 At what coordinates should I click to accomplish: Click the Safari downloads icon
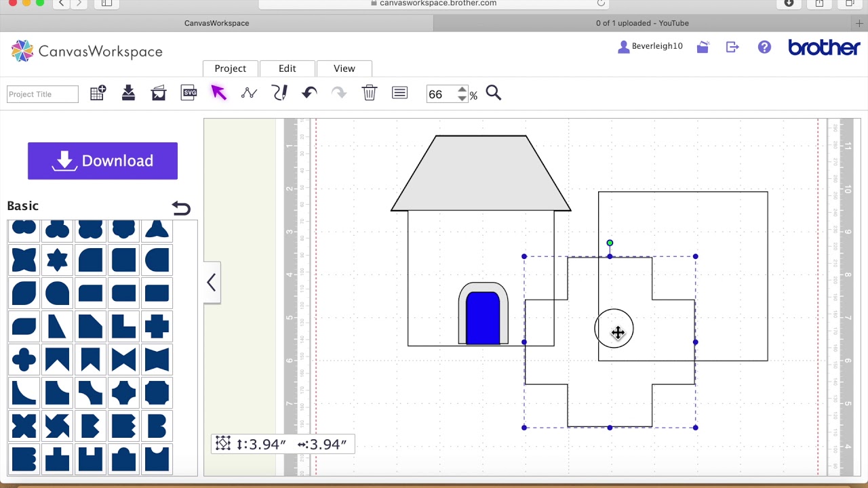pos(789,3)
